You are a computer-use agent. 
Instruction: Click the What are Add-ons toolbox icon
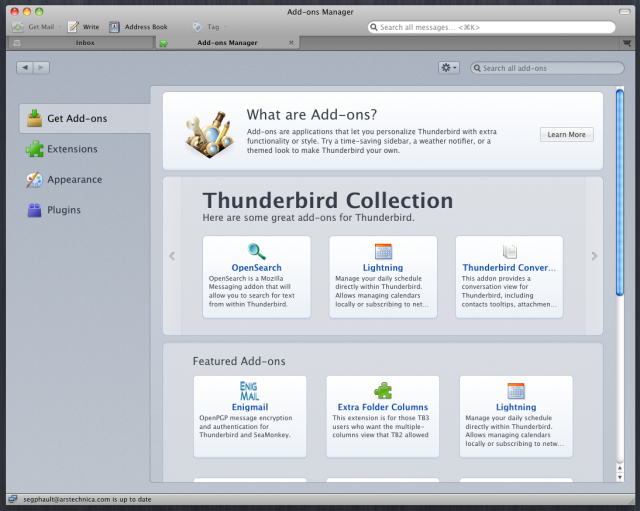click(x=210, y=134)
